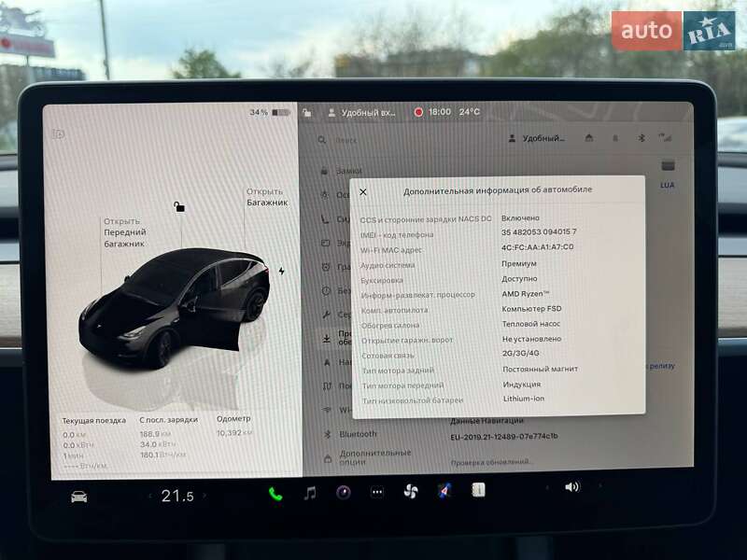
Task: Close the additional vehicle information dialog
Action: click(363, 192)
